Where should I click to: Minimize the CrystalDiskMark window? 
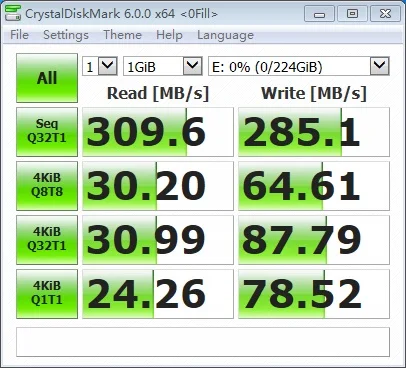[319, 14]
